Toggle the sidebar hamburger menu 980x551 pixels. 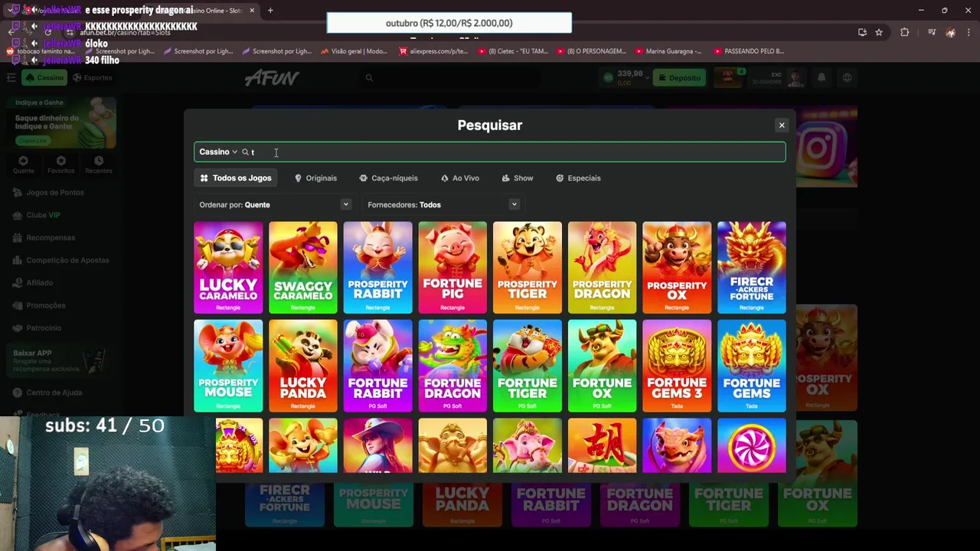(11, 77)
